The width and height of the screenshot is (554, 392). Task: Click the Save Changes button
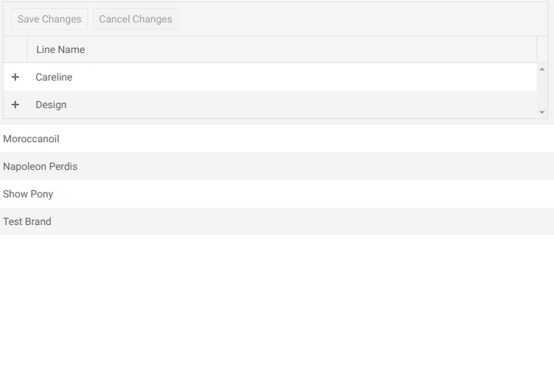(x=49, y=20)
